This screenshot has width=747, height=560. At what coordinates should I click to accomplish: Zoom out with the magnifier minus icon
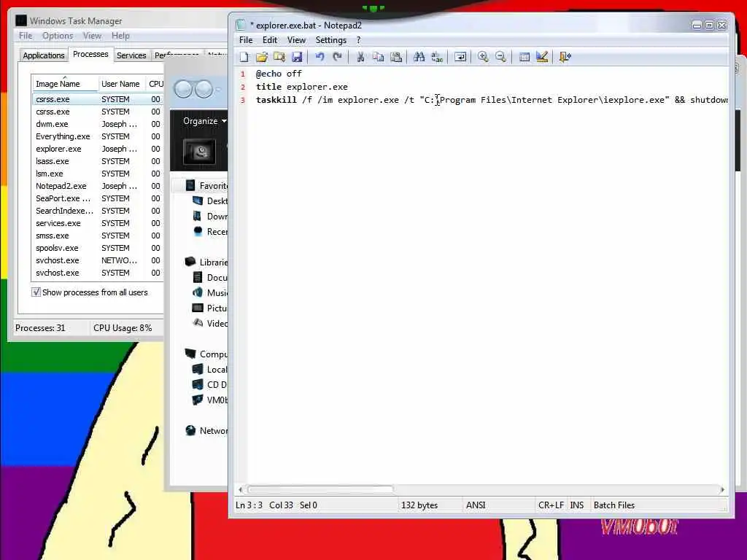click(x=500, y=57)
